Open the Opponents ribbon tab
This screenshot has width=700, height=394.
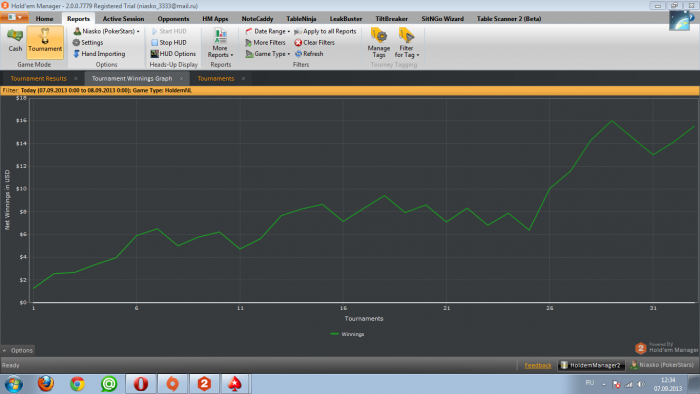[x=173, y=19]
